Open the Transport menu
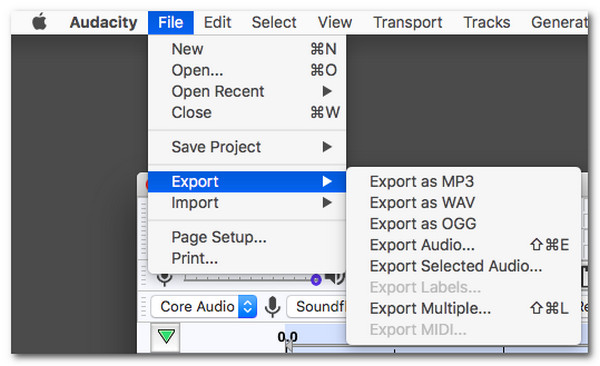The width and height of the screenshot is (600, 366). pos(408,23)
